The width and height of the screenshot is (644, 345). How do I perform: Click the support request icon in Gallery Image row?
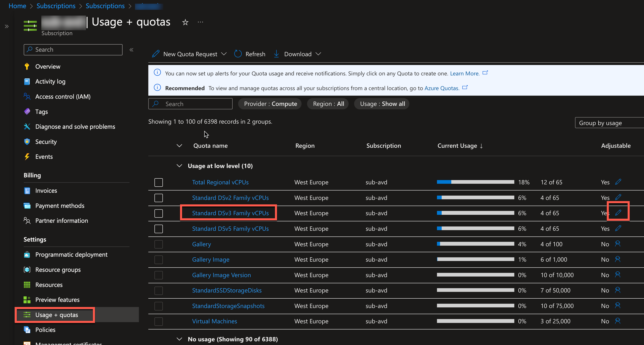(x=618, y=259)
